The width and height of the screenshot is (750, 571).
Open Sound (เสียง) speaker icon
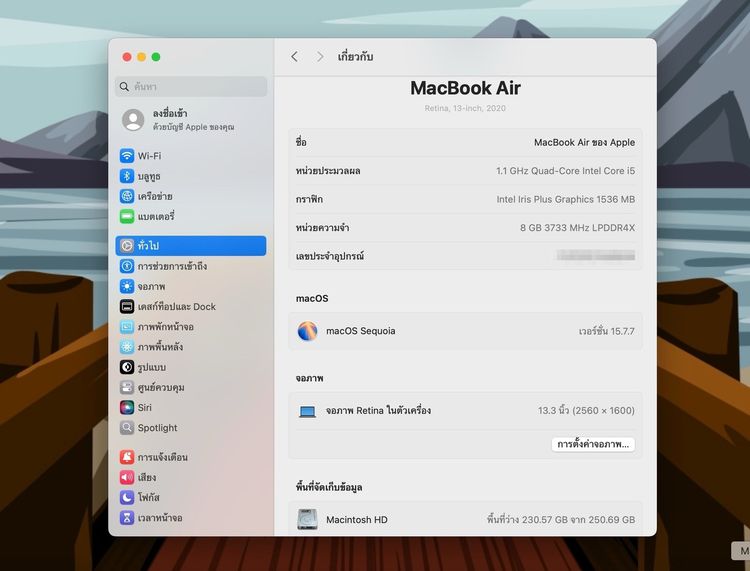point(127,477)
